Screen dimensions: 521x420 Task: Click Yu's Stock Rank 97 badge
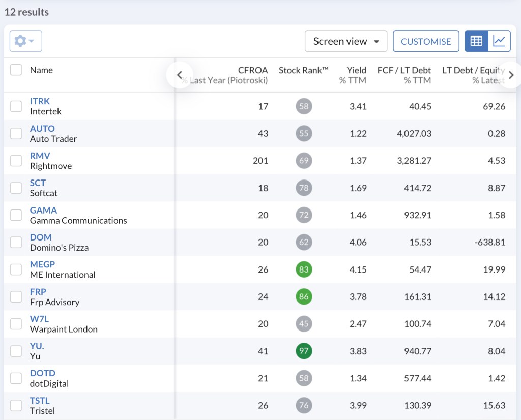(304, 351)
